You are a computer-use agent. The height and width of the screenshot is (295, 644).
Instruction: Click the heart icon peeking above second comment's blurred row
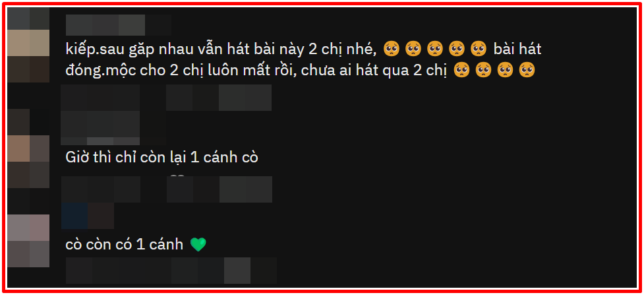(178, 176)
